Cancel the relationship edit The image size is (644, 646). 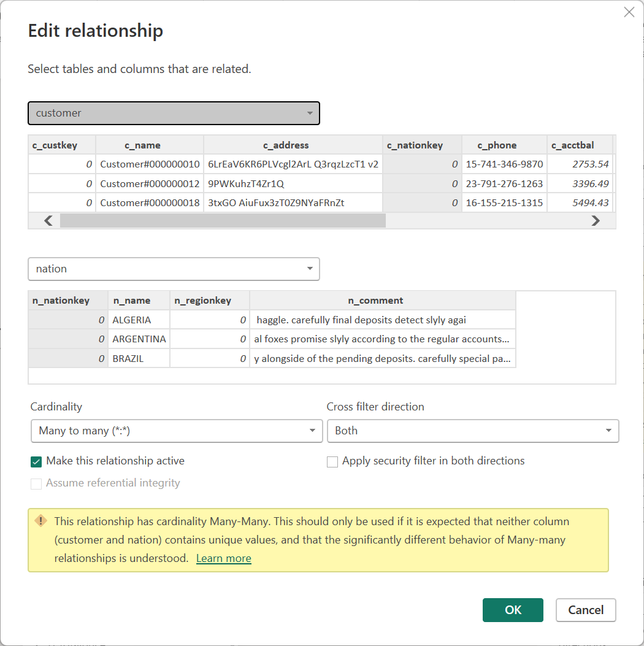585,610
